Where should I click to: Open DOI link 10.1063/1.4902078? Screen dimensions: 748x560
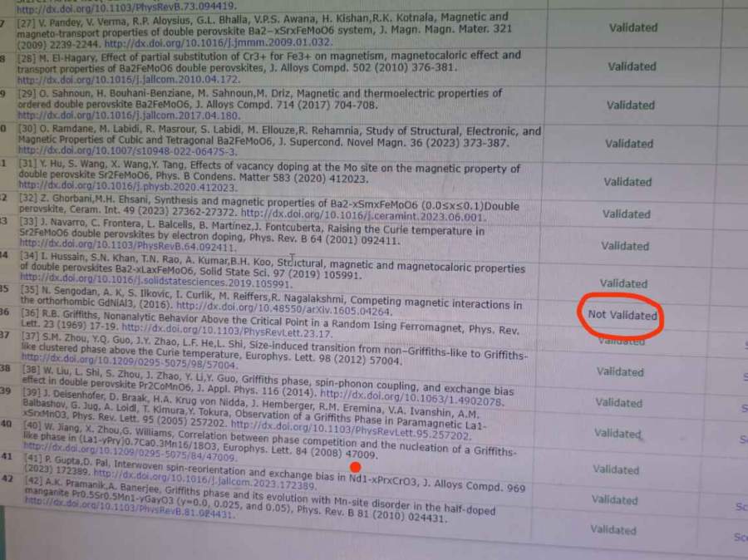412,398
